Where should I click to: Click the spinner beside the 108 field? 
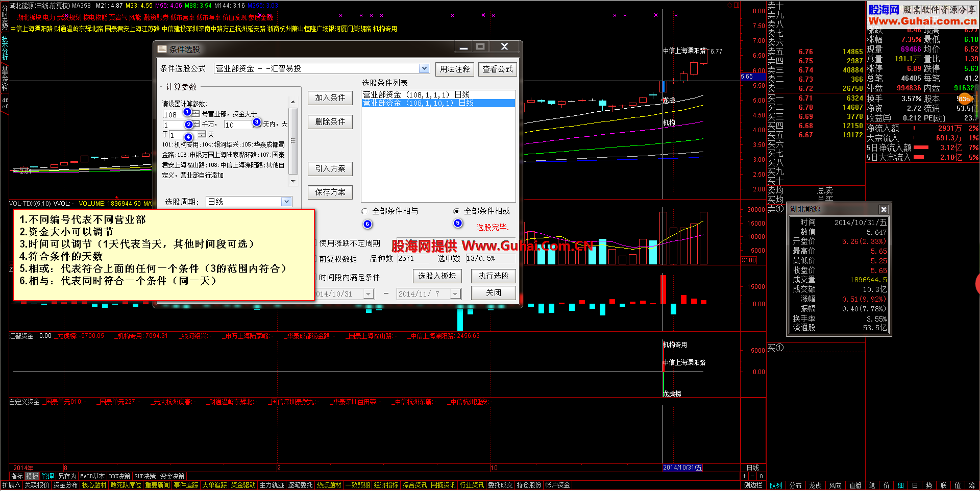pos(196,114)
